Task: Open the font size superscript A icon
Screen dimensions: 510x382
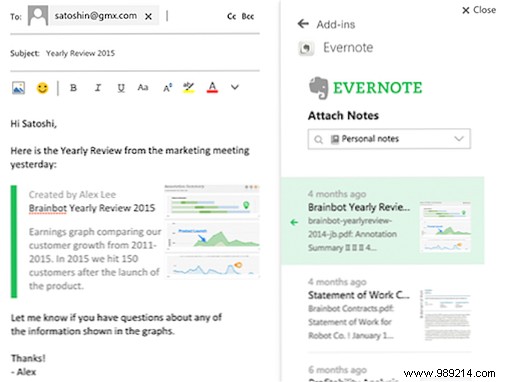Action: coord(167,88)
